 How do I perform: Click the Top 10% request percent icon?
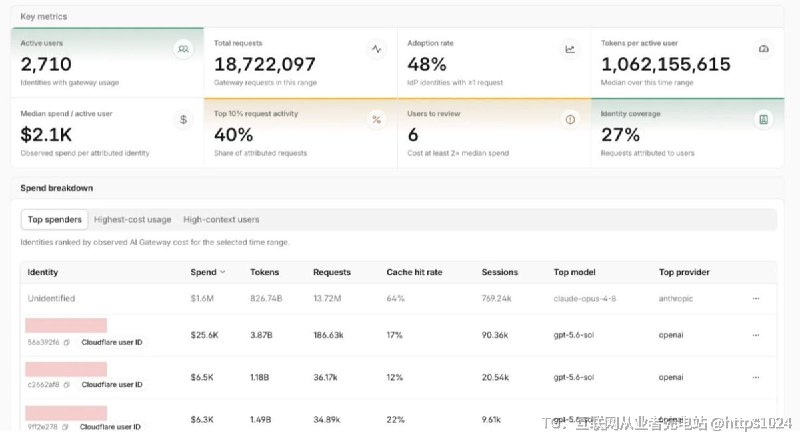pos(377,120)
